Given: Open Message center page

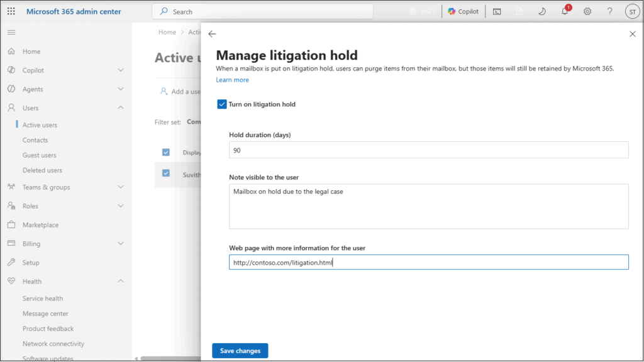Looking at the screenshot, I should click(x=45, y=314).
